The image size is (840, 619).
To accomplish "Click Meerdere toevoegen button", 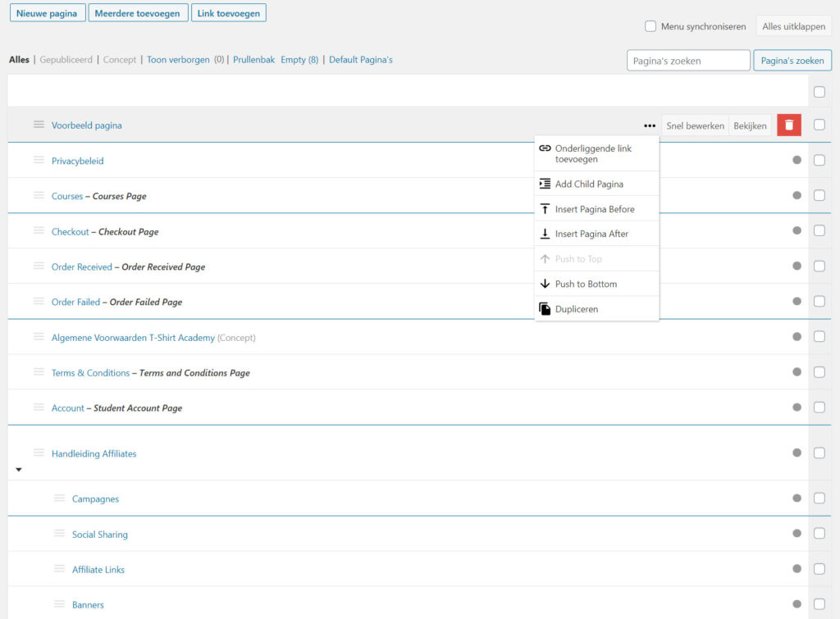I will [x=138, y=13].
